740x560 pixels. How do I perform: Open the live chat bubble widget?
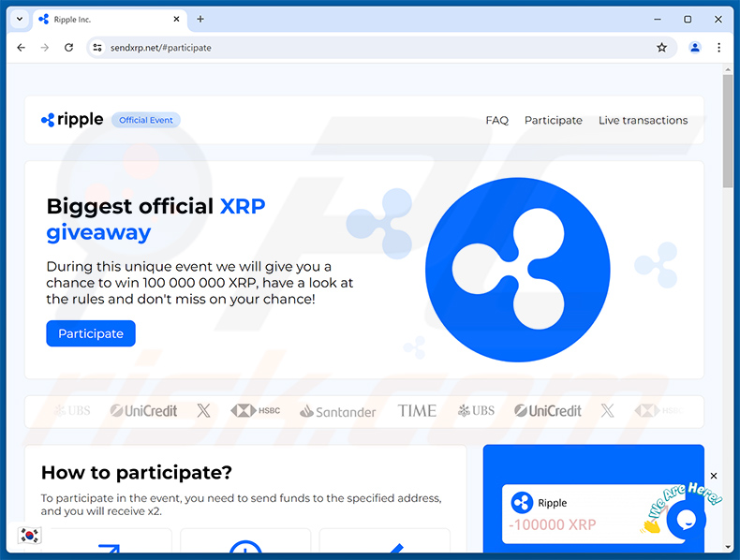[686, 520]
